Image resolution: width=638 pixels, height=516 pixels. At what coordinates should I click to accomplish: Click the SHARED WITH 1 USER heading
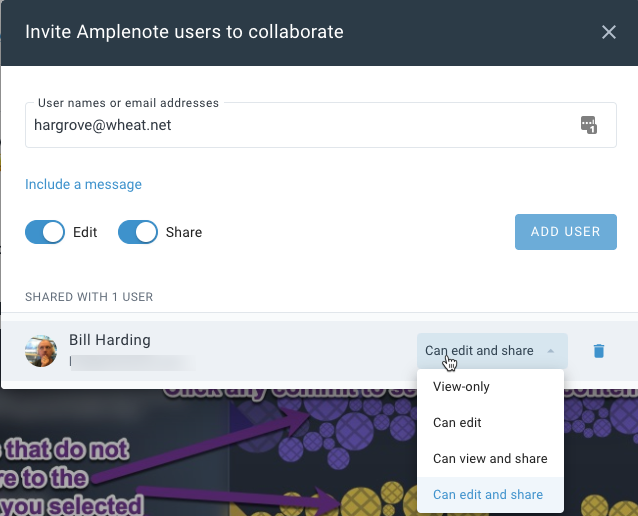(89, 297)
